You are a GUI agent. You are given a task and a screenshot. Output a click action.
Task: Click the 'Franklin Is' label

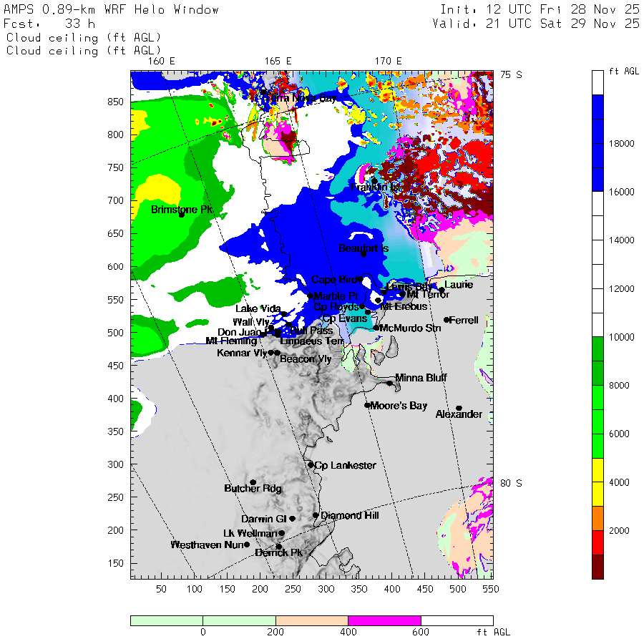pos(374,187)
